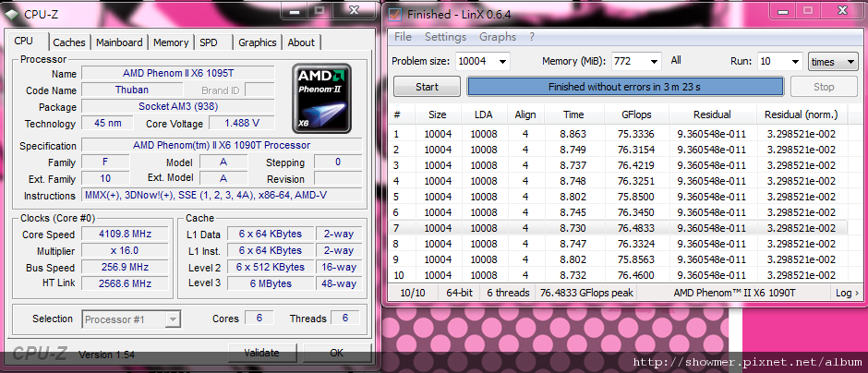Image resolution: width=868 pixels, height=373 pixels.
Task: Click the CPU-Z title bar app icon
Action: [x=12, y=15]
